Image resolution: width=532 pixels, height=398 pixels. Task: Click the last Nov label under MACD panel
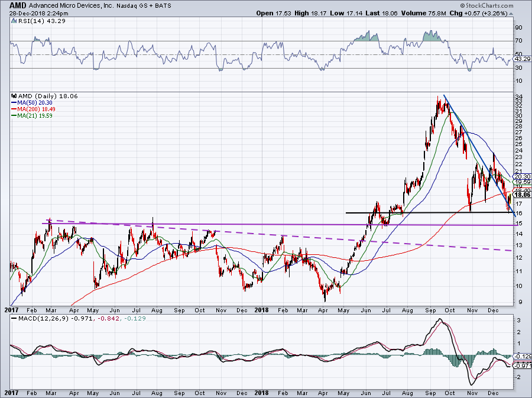(x=472, y=393)
